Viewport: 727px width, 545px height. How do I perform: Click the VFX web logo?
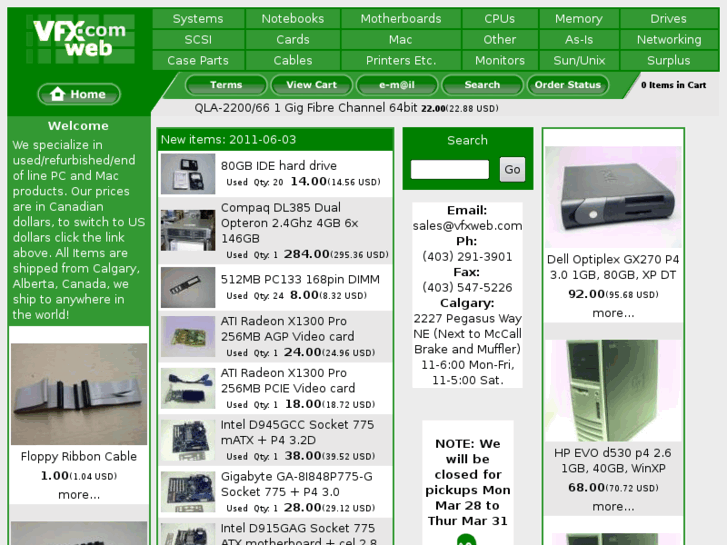79,40
